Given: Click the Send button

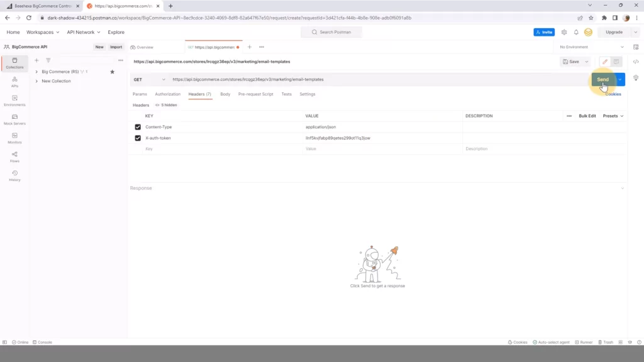Looking at the screenshot, I should (603, 80).
